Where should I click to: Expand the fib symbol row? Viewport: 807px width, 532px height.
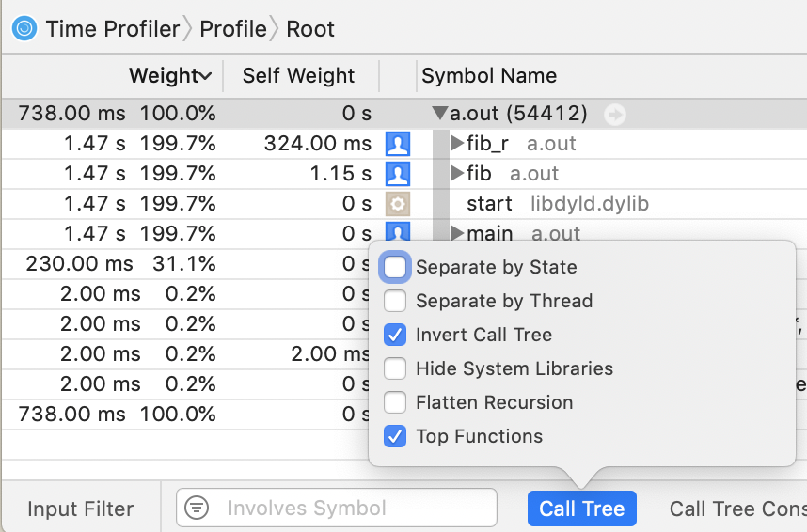(x=457, y=174)
